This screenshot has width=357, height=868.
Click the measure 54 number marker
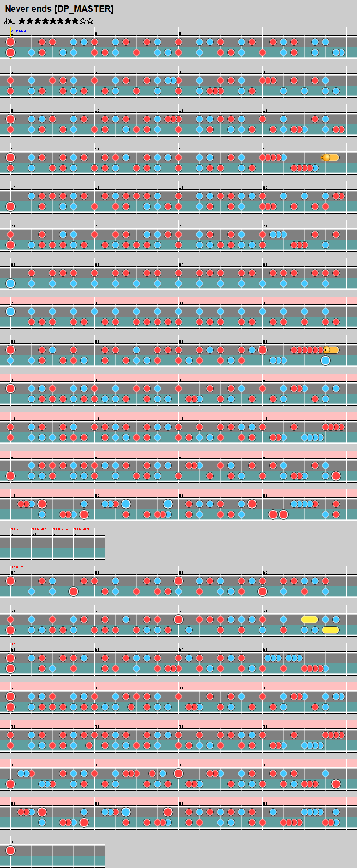point(34,534)
